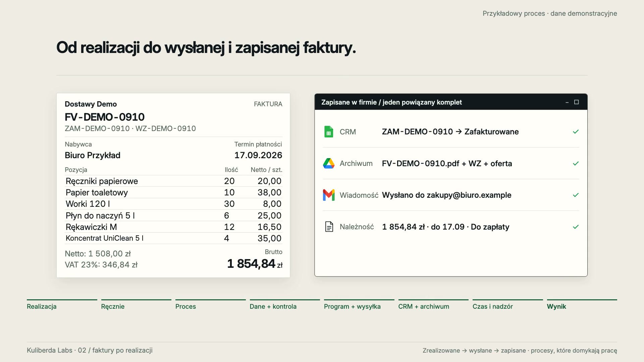644x362 pixels.
Task: Click the document icon beside Należność
Action: click(x=329, y=227)
